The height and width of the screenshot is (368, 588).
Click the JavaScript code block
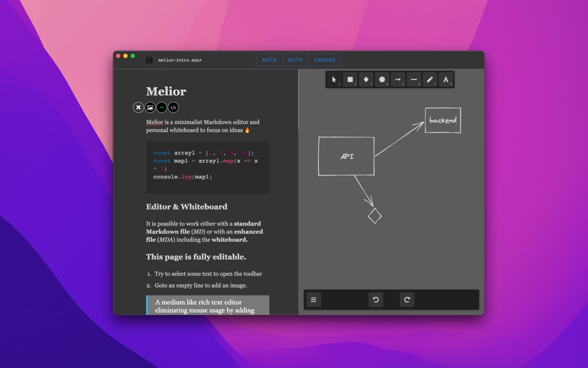(x=208, y=167)
